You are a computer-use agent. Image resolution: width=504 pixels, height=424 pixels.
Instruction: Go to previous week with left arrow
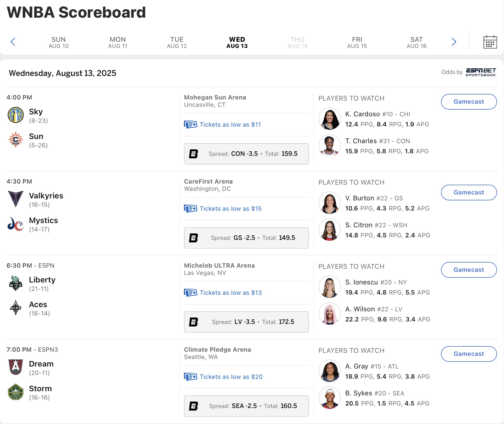13,42
